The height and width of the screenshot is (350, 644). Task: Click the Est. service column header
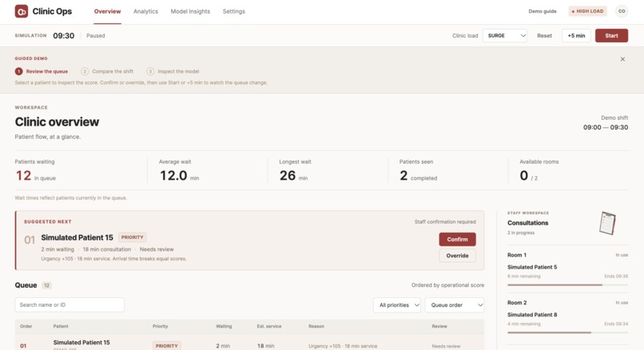coord(269,326)
